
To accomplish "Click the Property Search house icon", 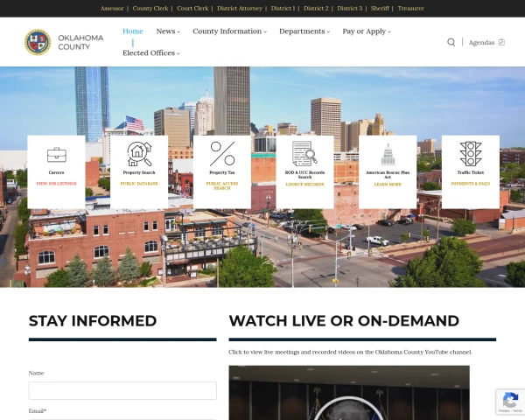I will click(x=139, y=154).
